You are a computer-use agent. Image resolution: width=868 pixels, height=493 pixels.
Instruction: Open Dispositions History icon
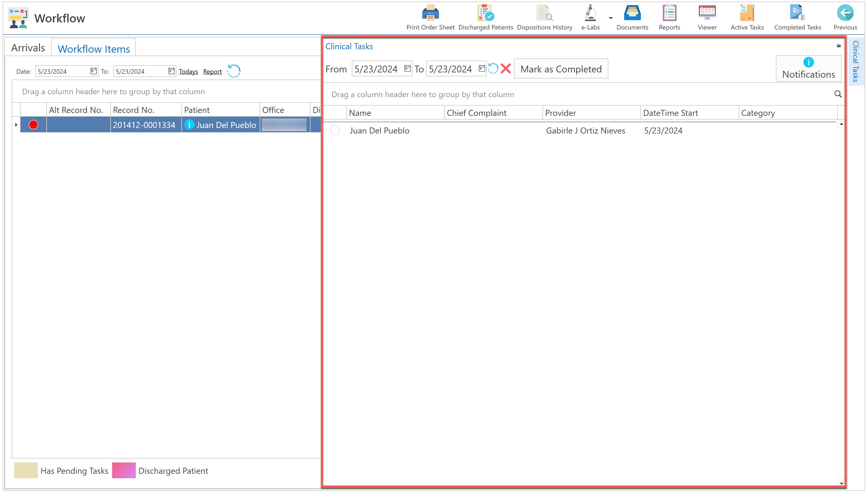point(544,13)
